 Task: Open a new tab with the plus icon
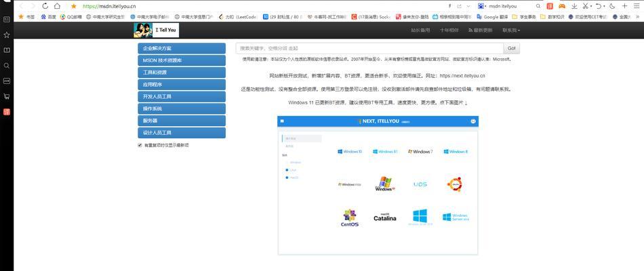[624, 6]
